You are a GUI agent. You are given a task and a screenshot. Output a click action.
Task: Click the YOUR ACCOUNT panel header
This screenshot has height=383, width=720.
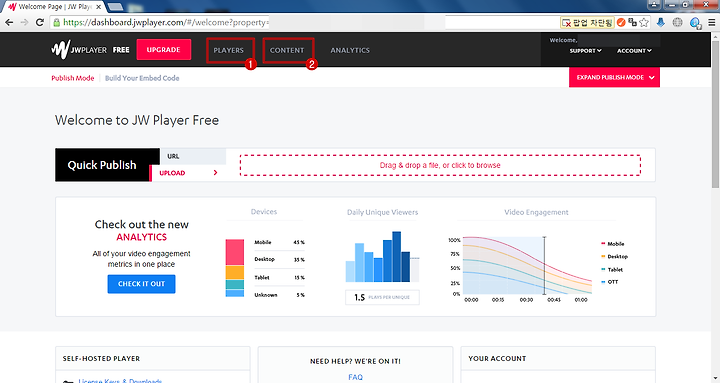(558, 358)
